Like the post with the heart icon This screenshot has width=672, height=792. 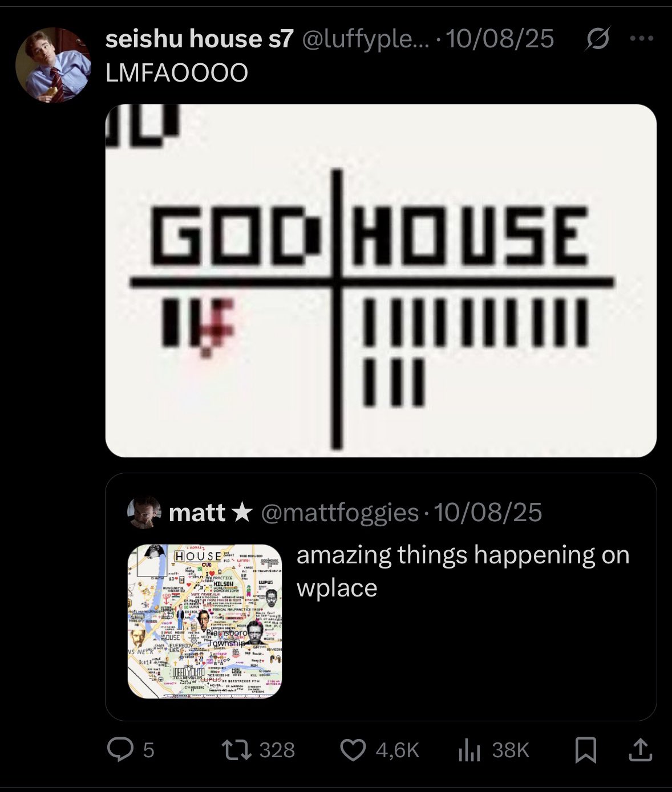coord(353,750)
